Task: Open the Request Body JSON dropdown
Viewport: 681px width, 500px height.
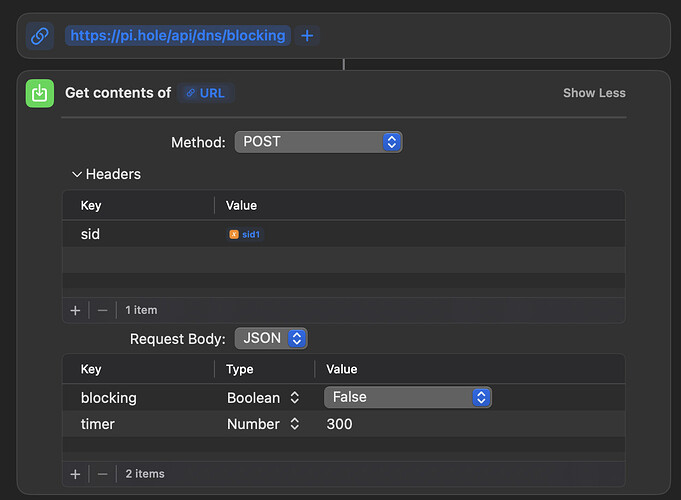Action: click(x=271, y=339)
